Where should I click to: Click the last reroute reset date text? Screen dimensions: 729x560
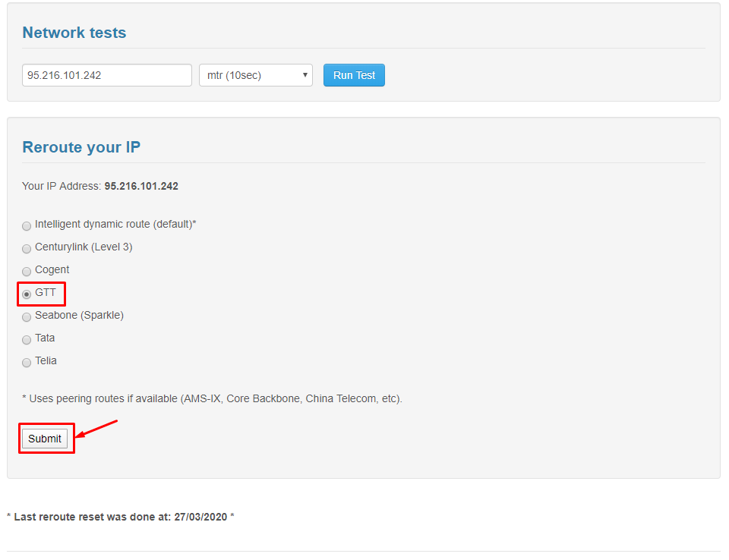pyautogui.click(x=120, y=517)
